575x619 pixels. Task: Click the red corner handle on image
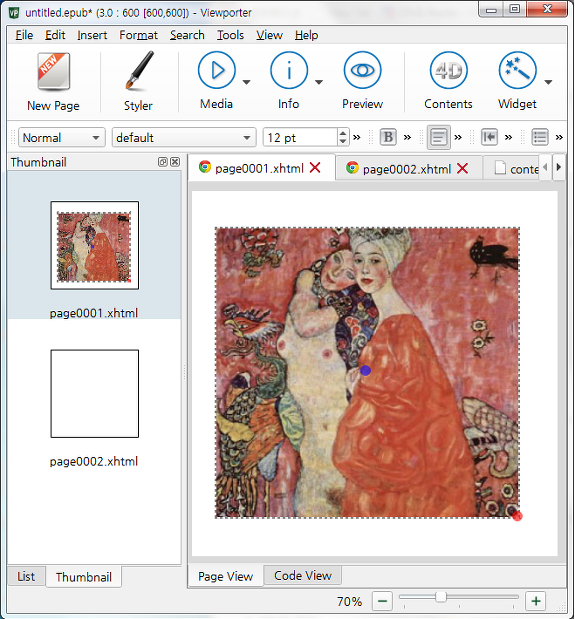click(x=517, y=516)
